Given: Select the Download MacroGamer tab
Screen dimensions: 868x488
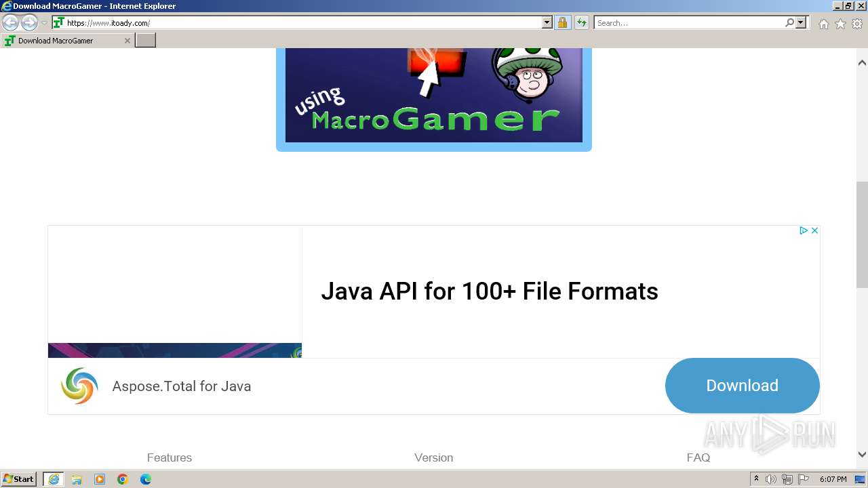Looking at the screenshot, I should [x=67, y=41].
